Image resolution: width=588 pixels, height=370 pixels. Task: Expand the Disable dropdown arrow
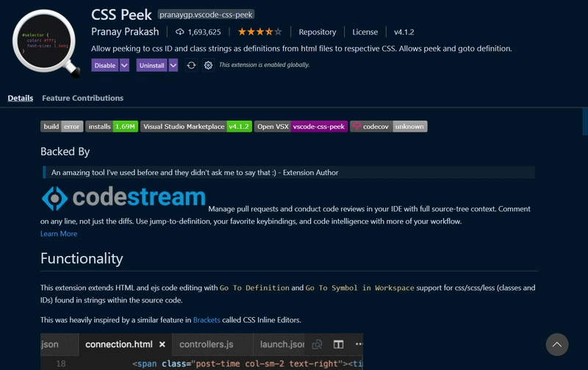[124, 65]
